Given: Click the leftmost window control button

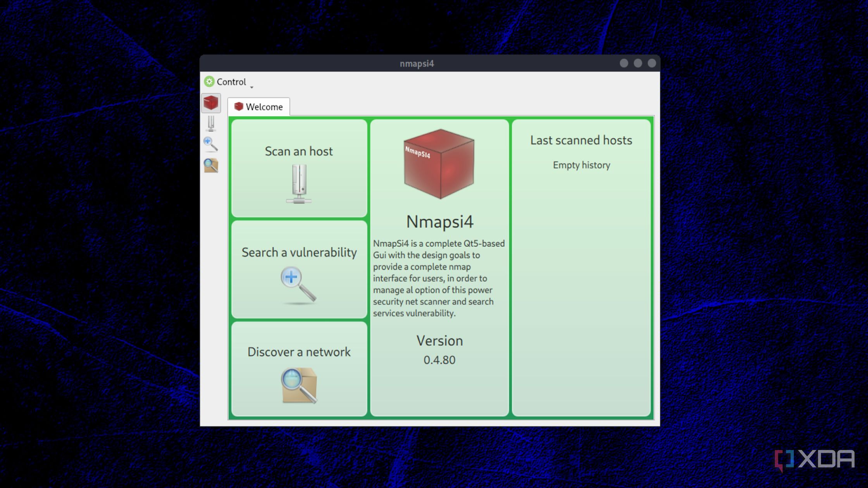Looking at the screenshot, I should [624, 63].
